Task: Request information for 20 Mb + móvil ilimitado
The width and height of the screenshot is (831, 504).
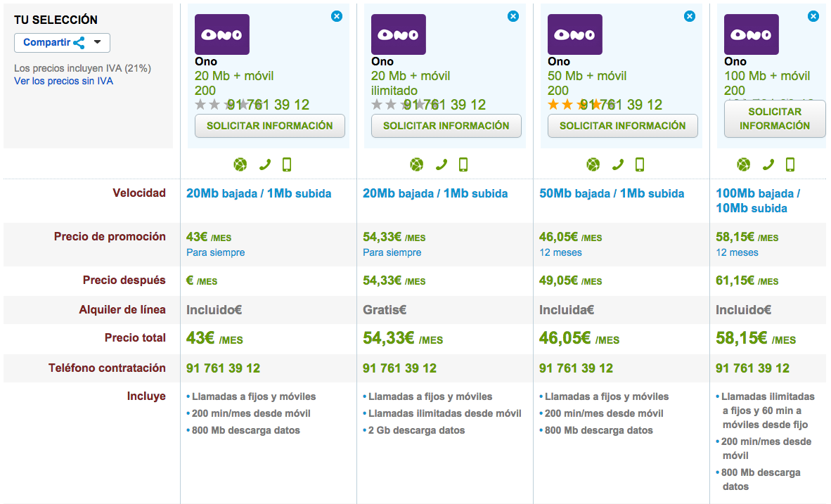Action: click(x=446, y=126)
